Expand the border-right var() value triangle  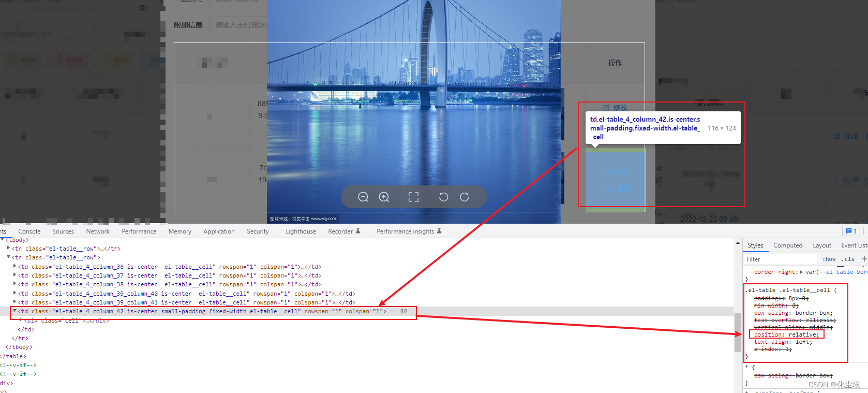tap(801, 272)
